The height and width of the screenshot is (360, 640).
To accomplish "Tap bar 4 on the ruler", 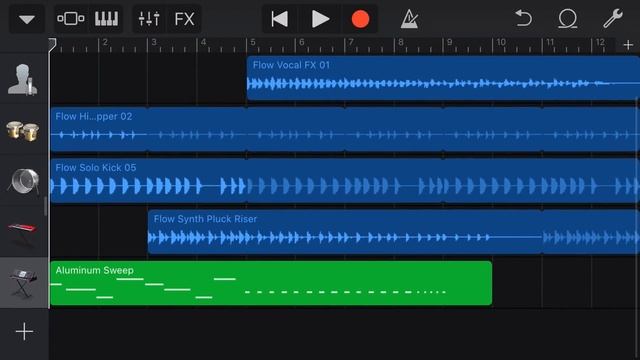I will 203,42.
